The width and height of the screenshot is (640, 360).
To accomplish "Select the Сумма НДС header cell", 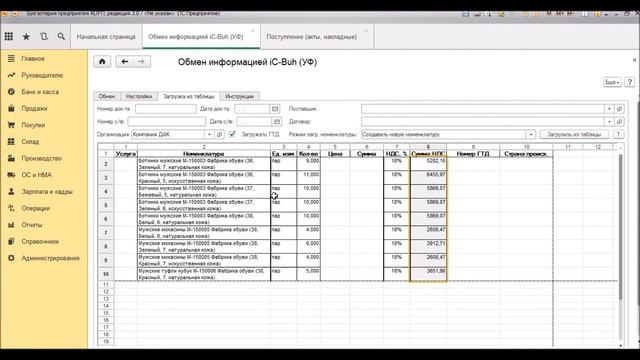I will point(428,154).
